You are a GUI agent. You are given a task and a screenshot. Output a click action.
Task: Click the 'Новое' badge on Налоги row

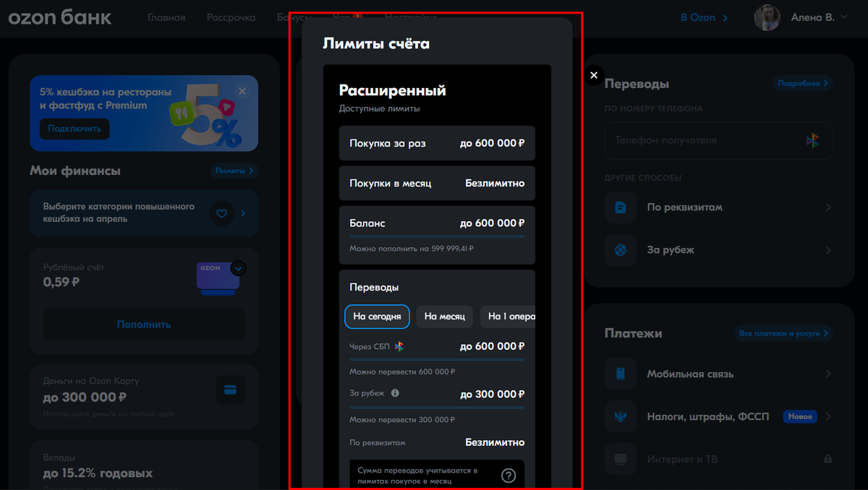800,416
